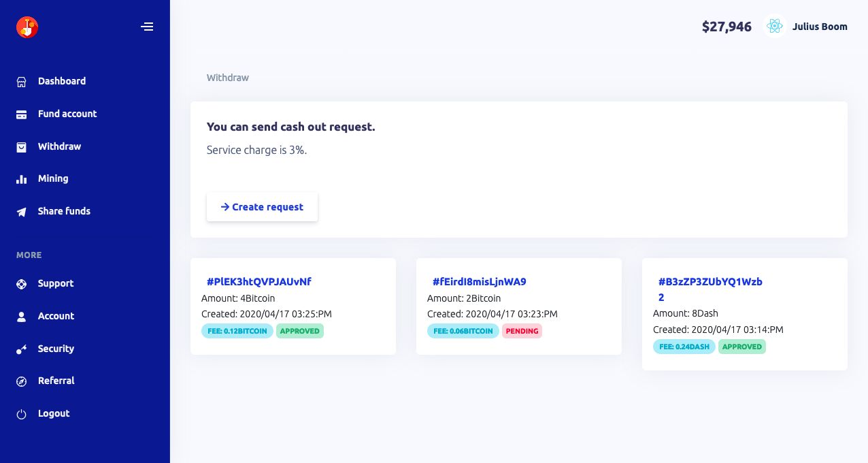This screenshot has height=463, width=868.
Task: Click the Referral compass icon
Action: pyautogui.click(x=22, y=381)
